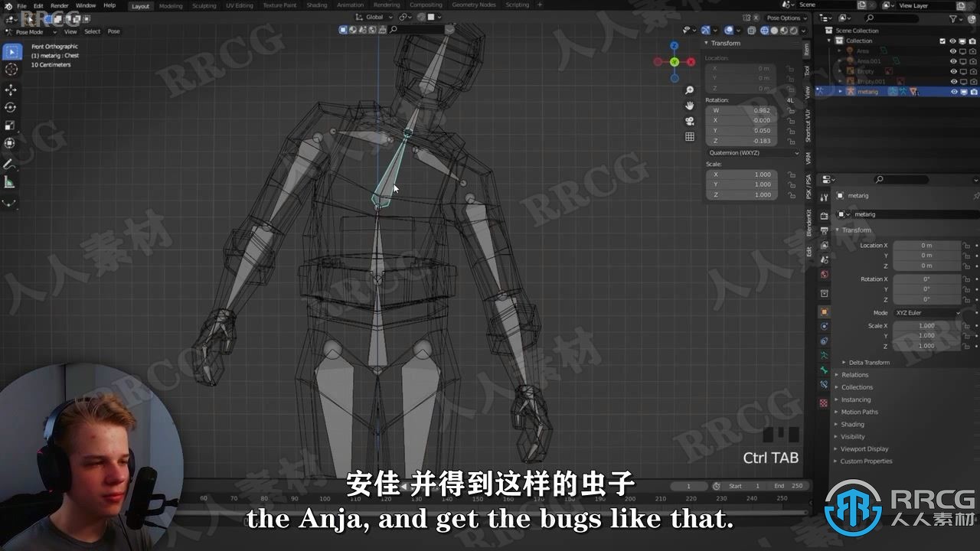The image size is (980, 551).
Task: Uncheck the Collection exclude checkbox
Action: tap(942, 41)
